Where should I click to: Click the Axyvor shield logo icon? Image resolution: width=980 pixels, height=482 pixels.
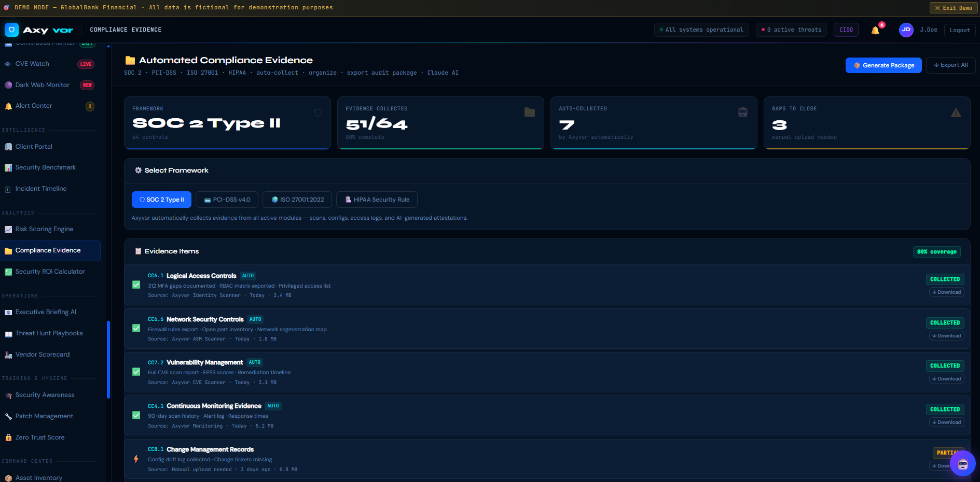tap(11, 30)
